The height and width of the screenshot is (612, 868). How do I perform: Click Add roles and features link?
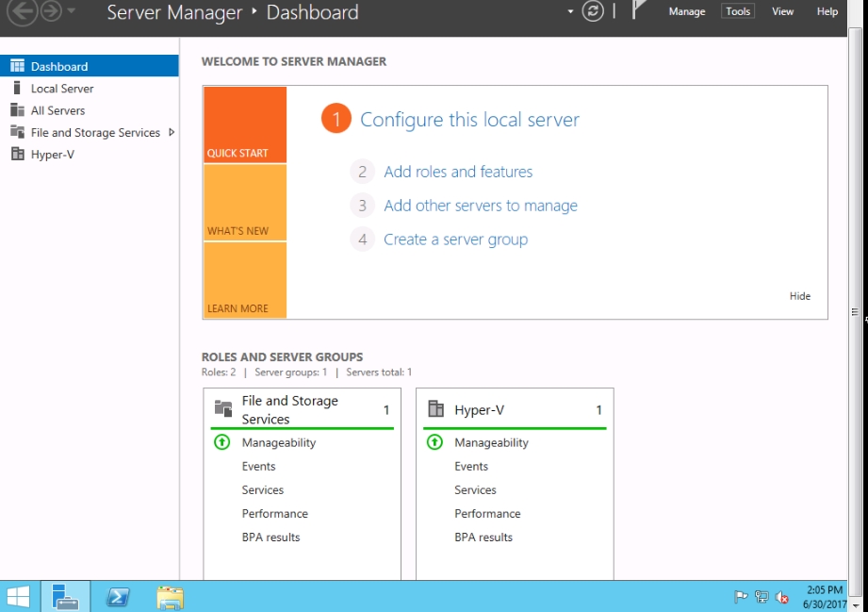coord(458,172)
